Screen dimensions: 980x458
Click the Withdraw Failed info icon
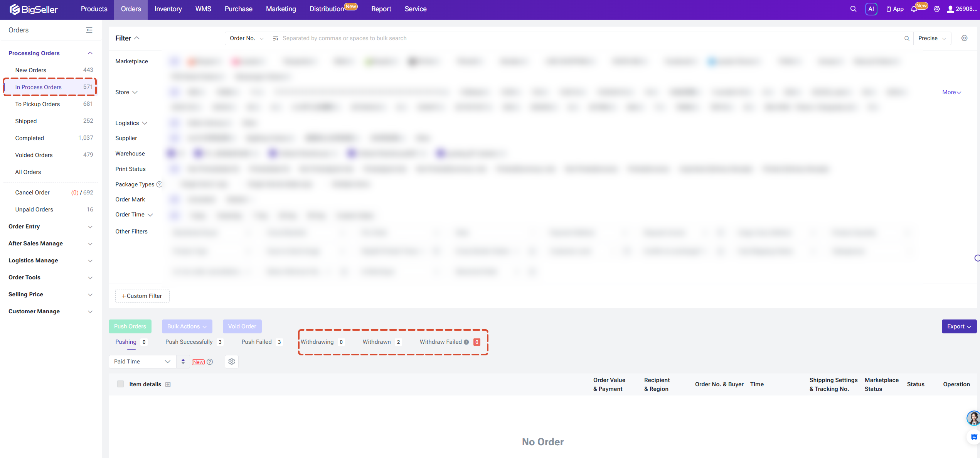click(466, 342)
